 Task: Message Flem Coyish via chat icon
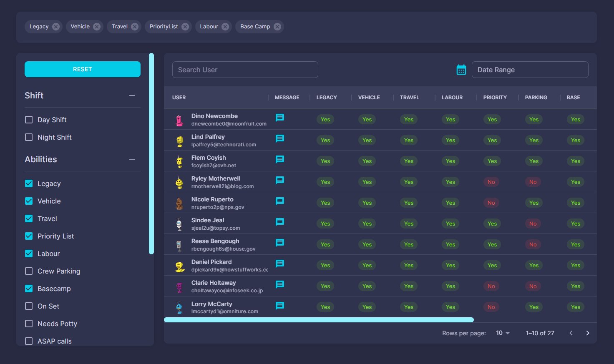pos(280,159)
